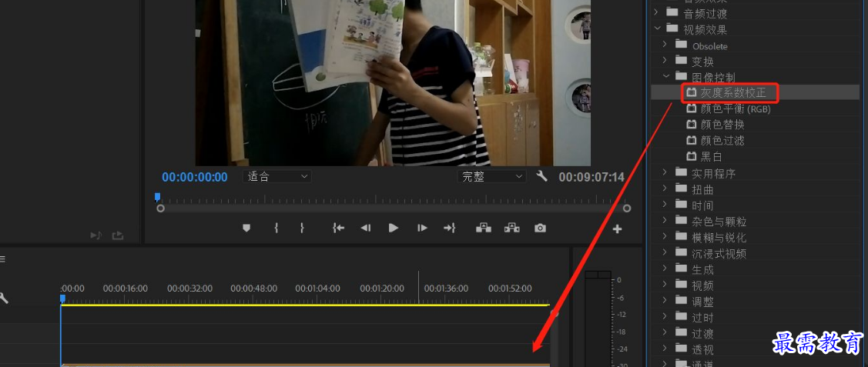Click the timeline playhead at start
This screenshot has height=367, width=868.
pos(62,299)
